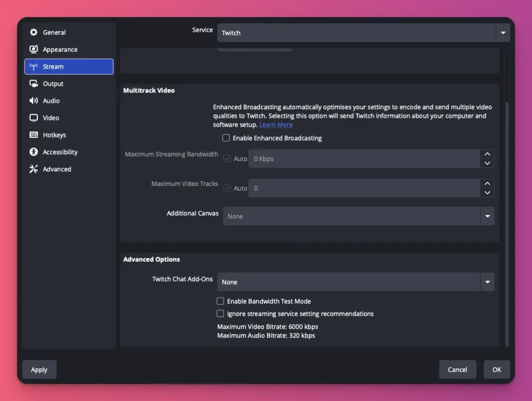Viewport: 532px width, 401px height.
Task: Click the Hotkeys keyboard icon
Action: pos(34,135)
